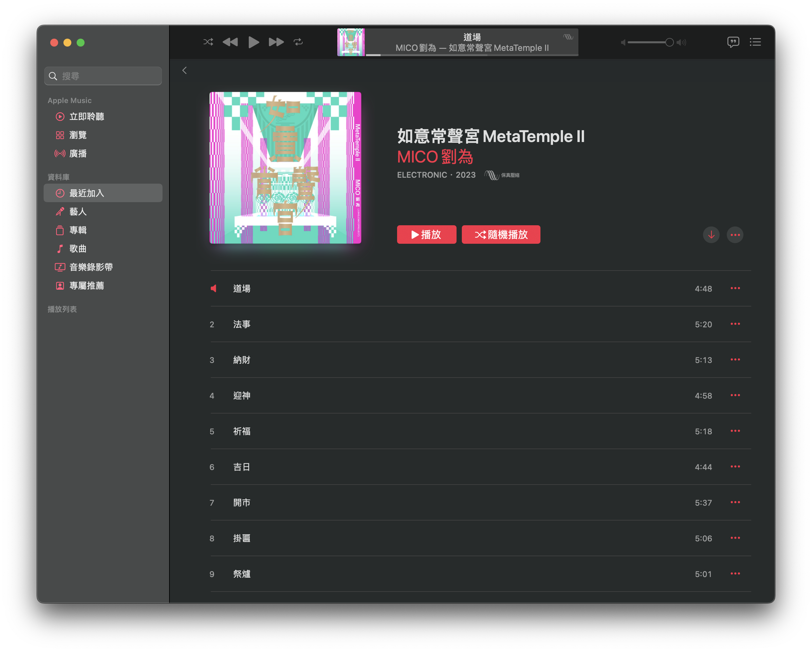This screenshot has height=652, width=812.
Task: Toggle repeat mode
Action: click(x=298, y=42)
